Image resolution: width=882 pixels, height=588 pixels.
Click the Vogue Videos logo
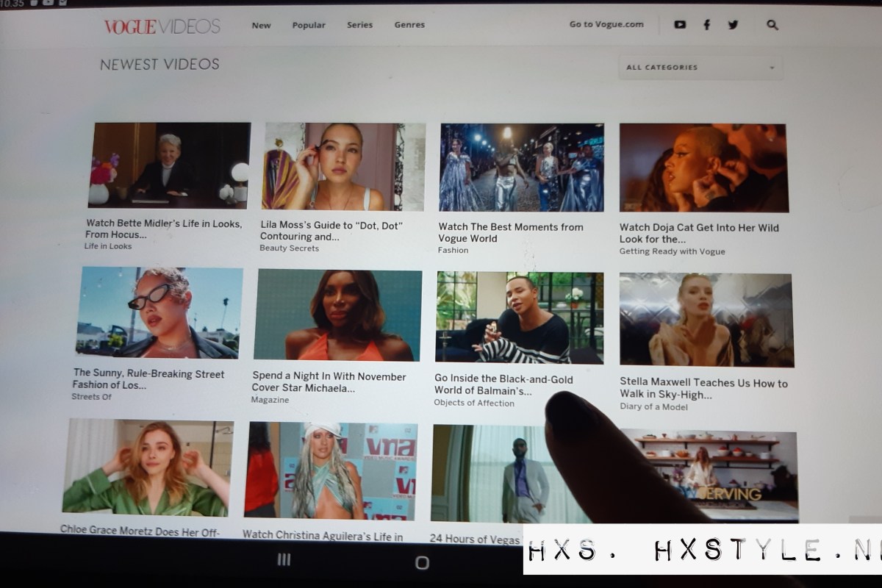(x=162, y=26)
